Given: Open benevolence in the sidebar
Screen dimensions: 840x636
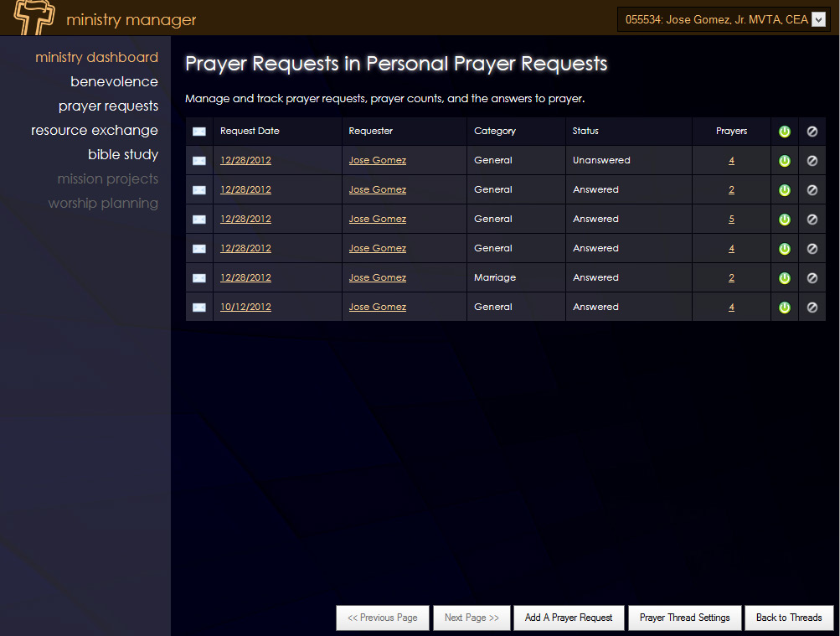Looking at the screenshot, I should pos(114,81).
